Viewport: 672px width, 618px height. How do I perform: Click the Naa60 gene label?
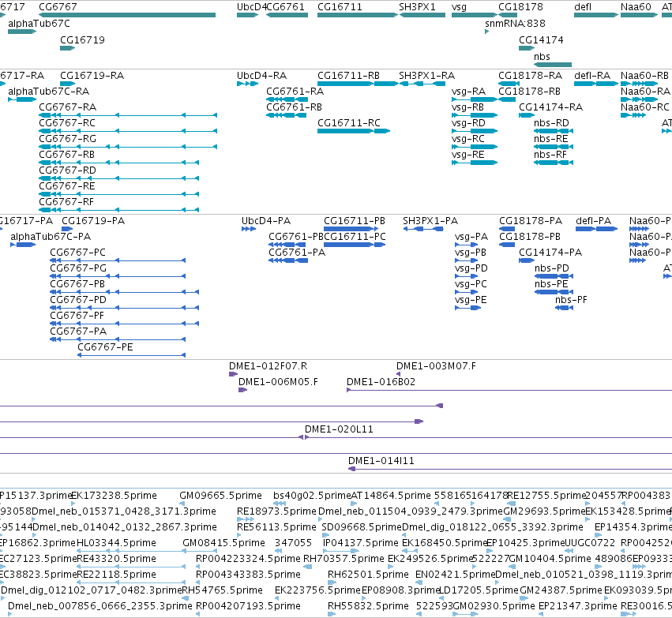(x=636, y=7)
